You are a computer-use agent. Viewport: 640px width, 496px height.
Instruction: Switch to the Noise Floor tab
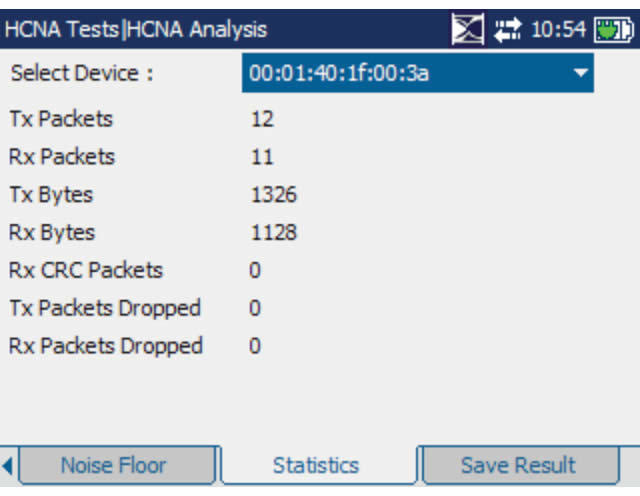pyautogui.click(x=113, y=465)
